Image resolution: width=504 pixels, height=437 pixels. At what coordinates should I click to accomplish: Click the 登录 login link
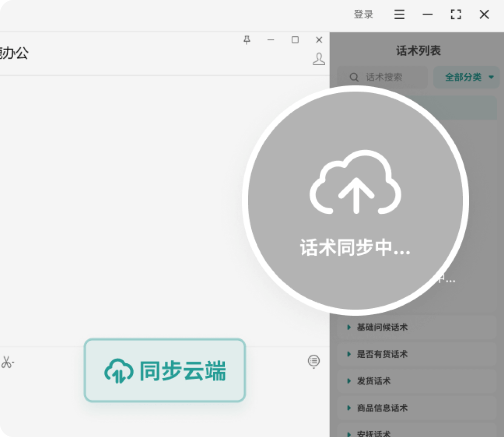364,14
